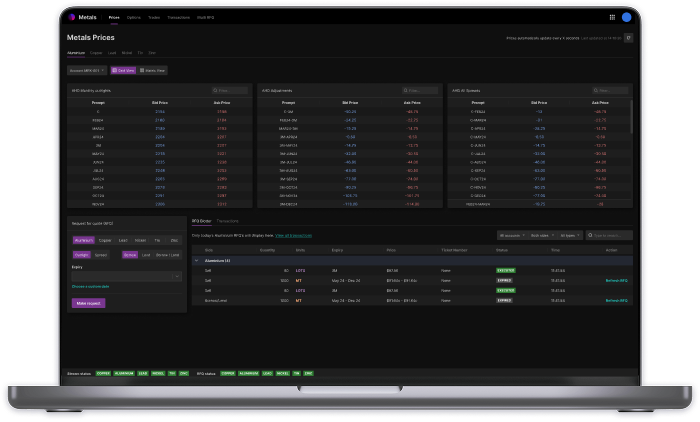Switch to the Transactions tab beside RFQ Broker
Viewport: 700px width, 422px height.
(x=227, y=220)
